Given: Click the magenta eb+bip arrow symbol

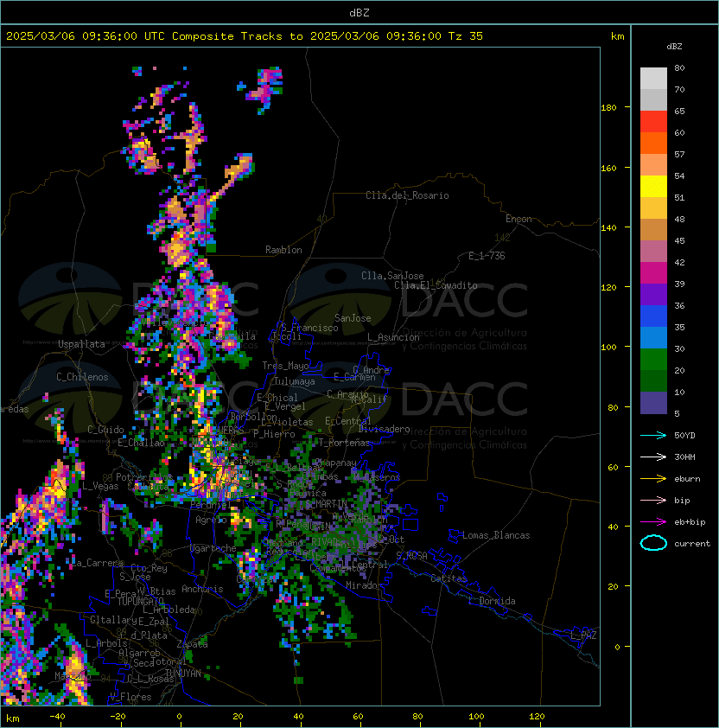Looking at the screenshot, I should [x=653, y=522].
